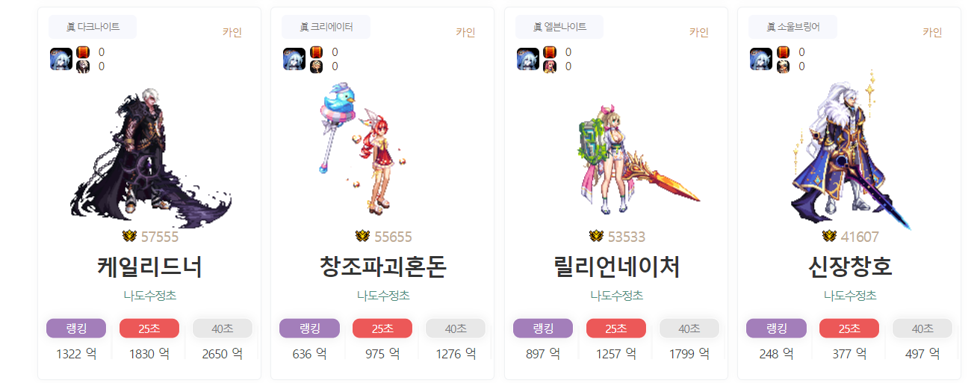The width and height of the screenshot is (980, 383).
Task: Click the small face icon on 케일리드너 card
Action: 83,66
